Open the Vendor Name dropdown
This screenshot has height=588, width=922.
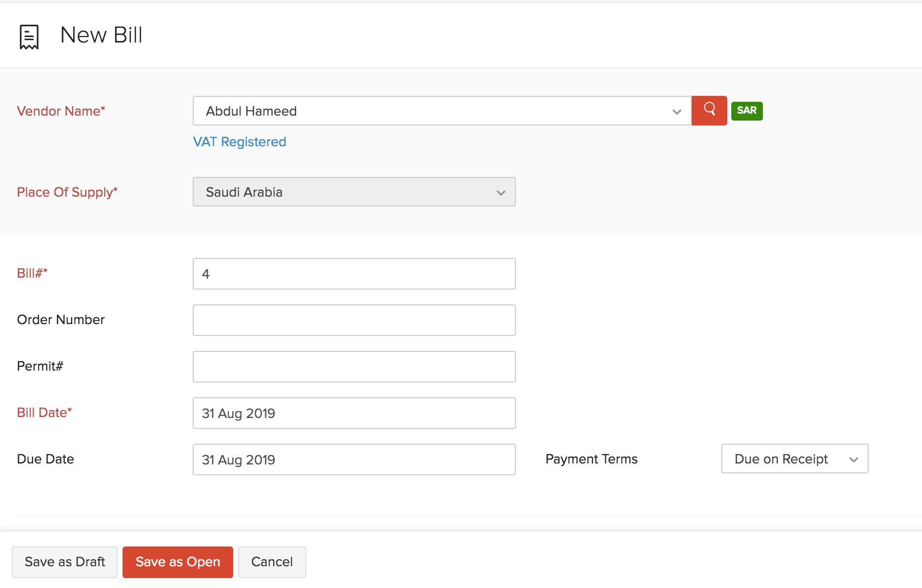click(435, 111)
